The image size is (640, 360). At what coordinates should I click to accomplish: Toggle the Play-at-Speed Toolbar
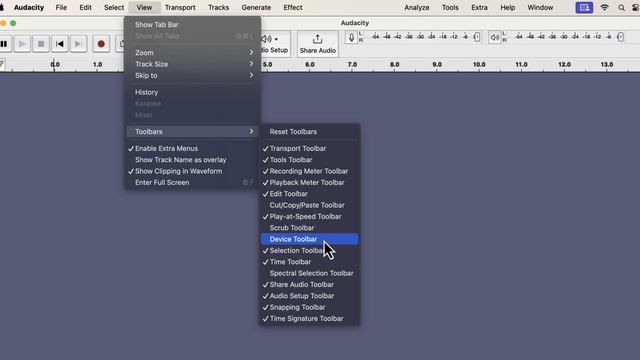(309, 217)
